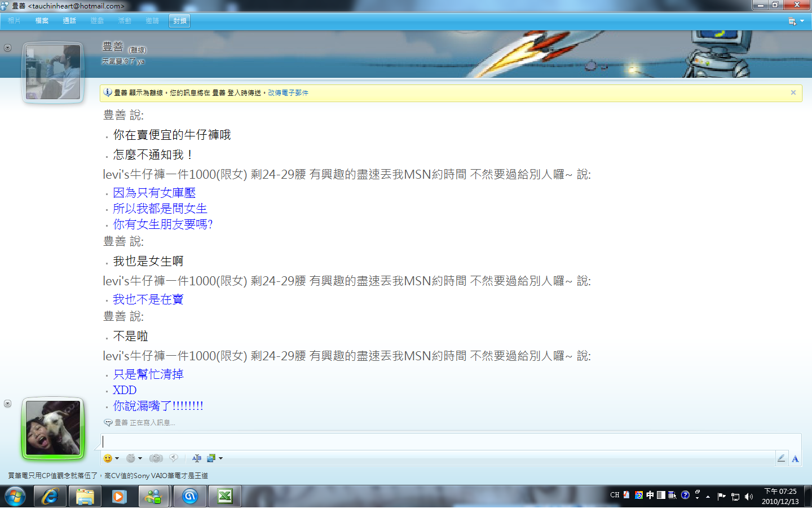Switch to Excel on the taskbar
Screen dimensions: 812x526
(x=225, y=497)
